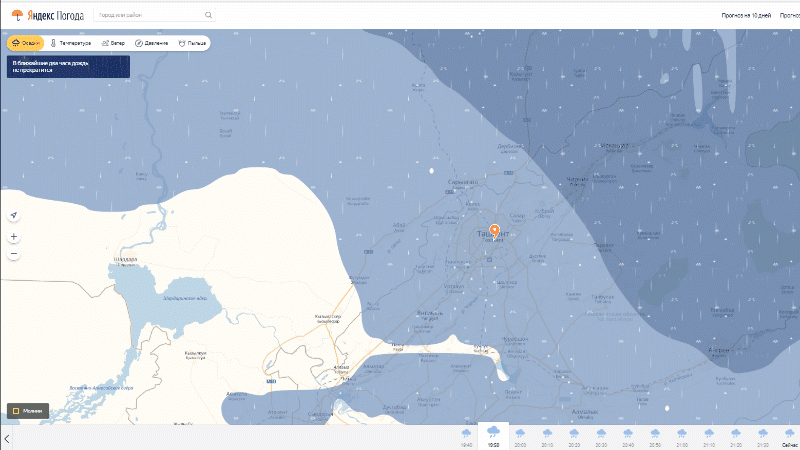The image size is (800, 450).
Task: Open the Прогноз на 10 дней link
Action: [x=746, y=16]
